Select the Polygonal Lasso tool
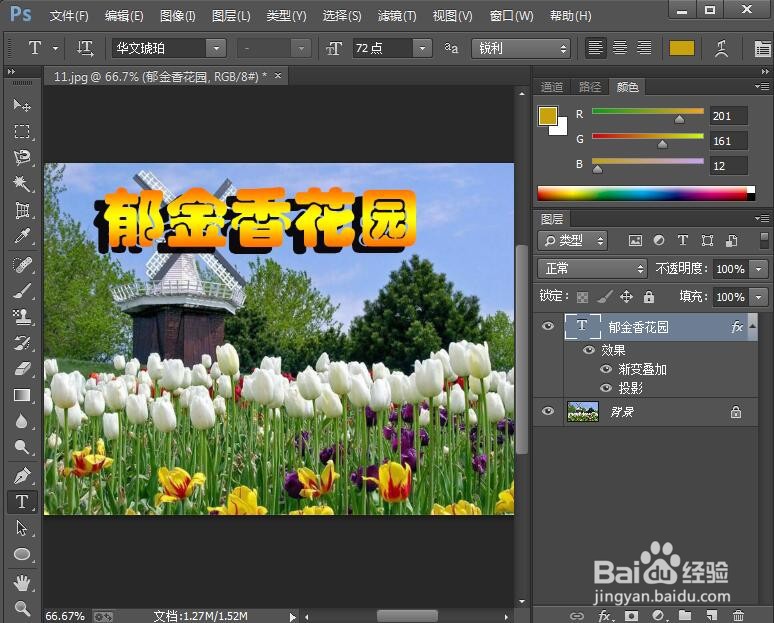The image size is (774, 623). click(22, 157)
